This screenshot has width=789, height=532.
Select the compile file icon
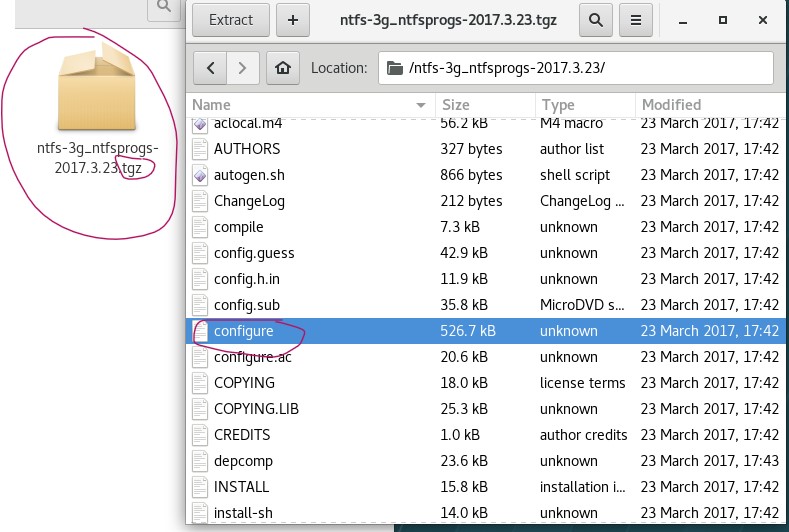click(x=200, y=227)
